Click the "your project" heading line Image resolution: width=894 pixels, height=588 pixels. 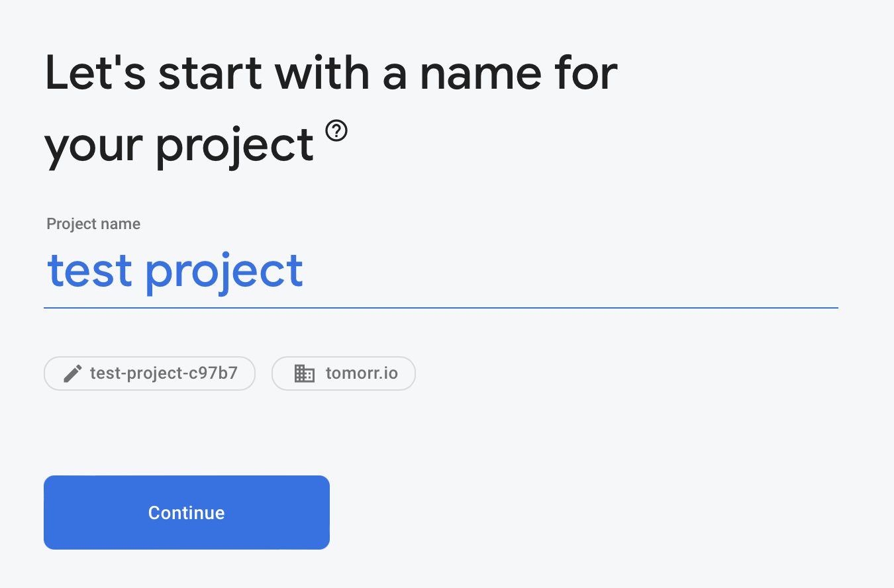click(179, 144)
